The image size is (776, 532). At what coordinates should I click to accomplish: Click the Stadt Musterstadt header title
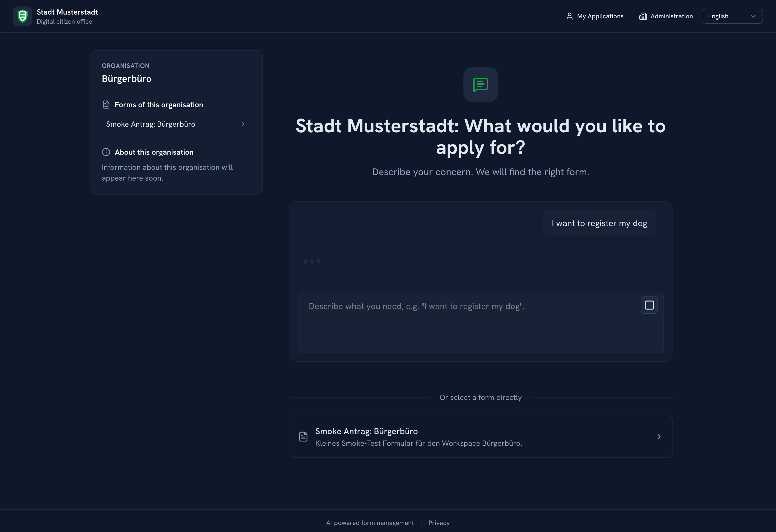[x=67, y=12]
